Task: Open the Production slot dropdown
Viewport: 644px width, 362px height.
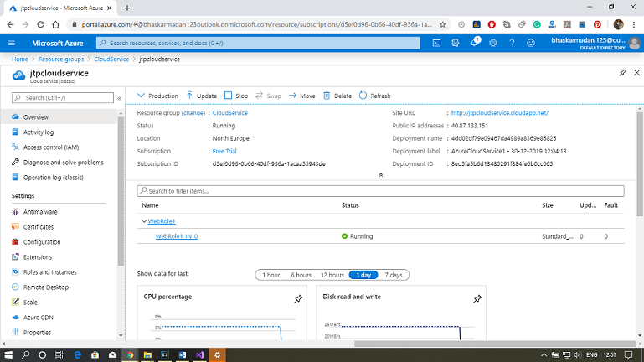Action: coord(157,96)
